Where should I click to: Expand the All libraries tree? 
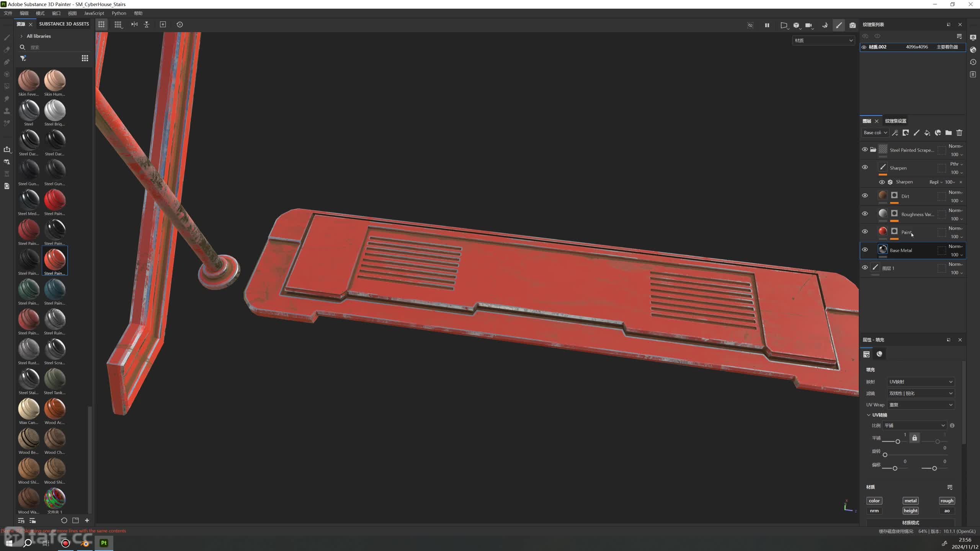pos(21,36)
